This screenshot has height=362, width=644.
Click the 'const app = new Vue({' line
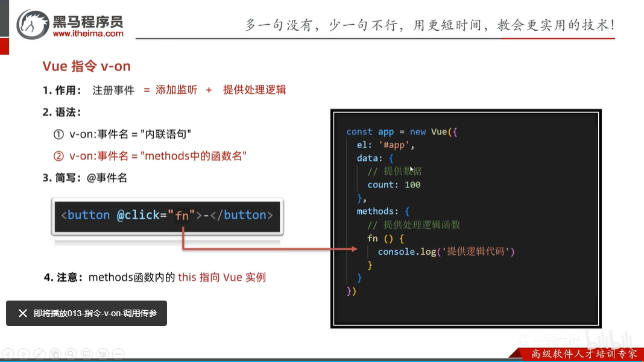(402, 132)
